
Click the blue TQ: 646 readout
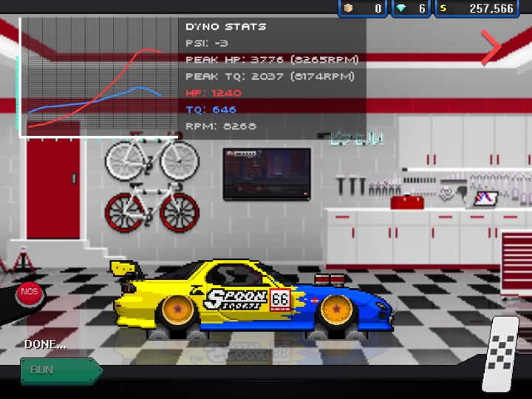point(211,109)
